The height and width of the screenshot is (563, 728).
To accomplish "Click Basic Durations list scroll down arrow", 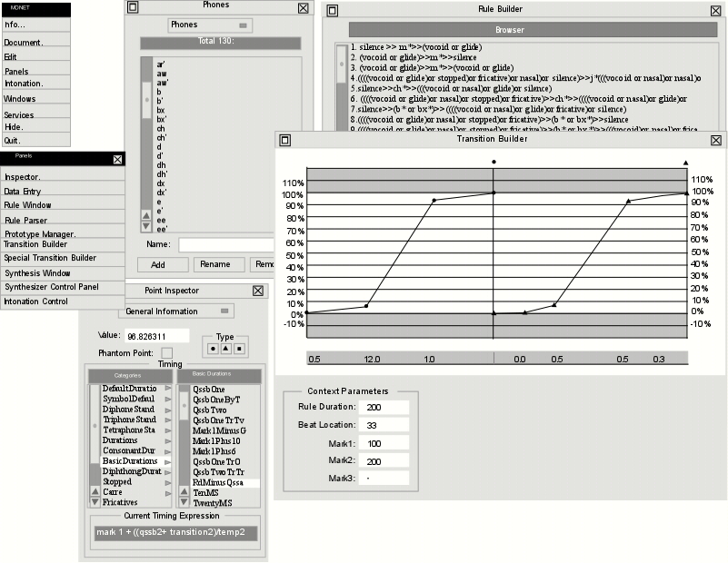I will pyautogui.click(x=184, y=502).
